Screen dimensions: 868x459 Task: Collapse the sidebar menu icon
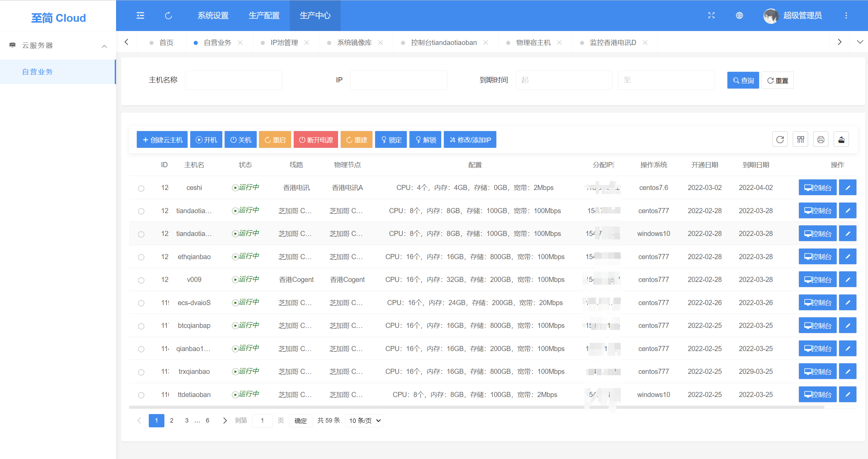140,16
